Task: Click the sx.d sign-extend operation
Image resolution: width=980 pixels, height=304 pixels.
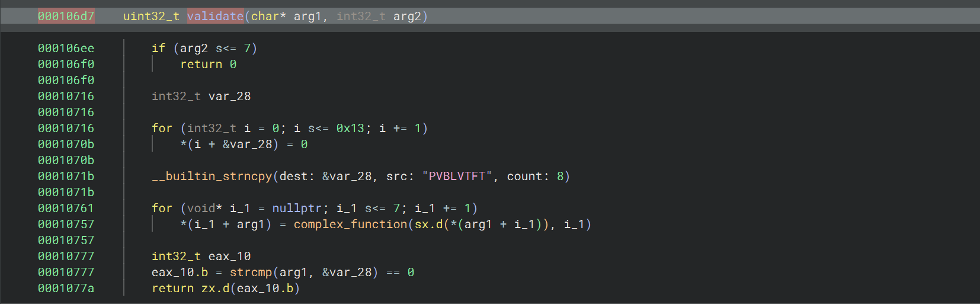Action: point(428,224)
